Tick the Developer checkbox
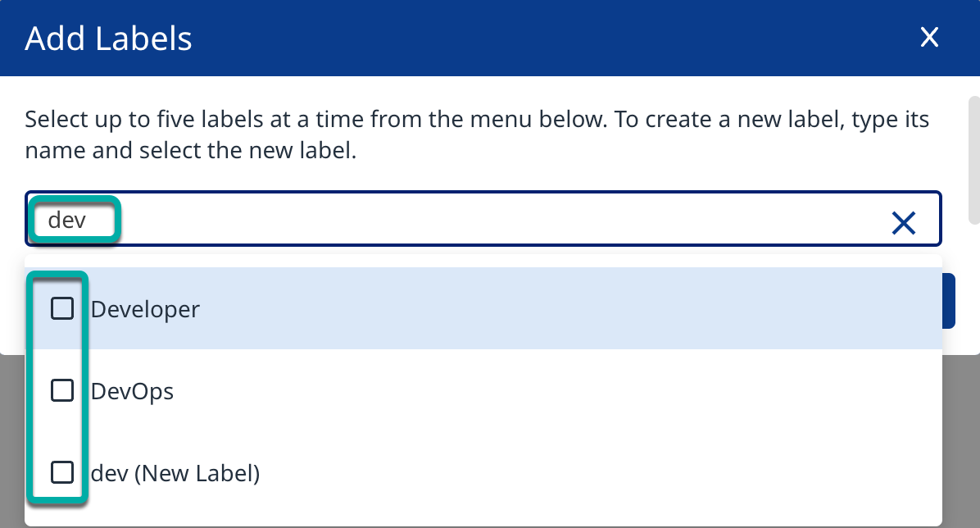The width and height of the screenshot is (980, 528). point(62,309)
